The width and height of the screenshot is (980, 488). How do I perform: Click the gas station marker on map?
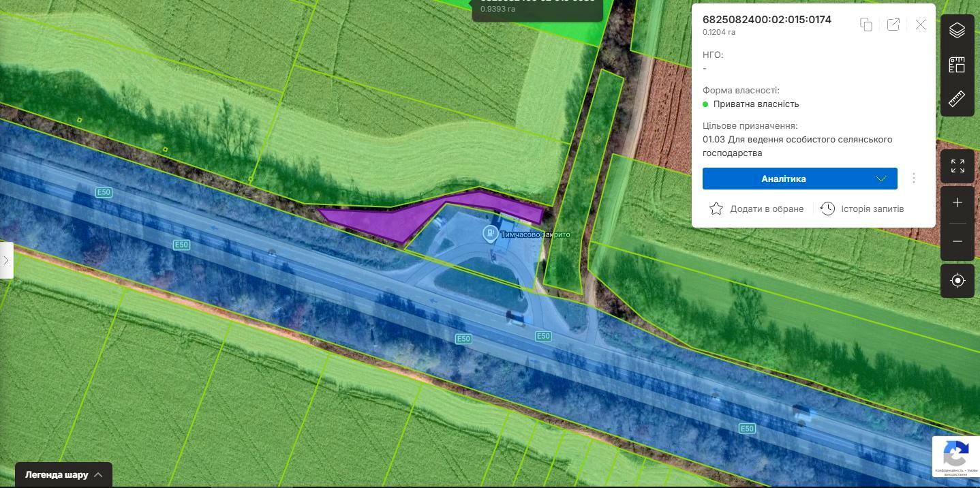[x=489, y=234]
